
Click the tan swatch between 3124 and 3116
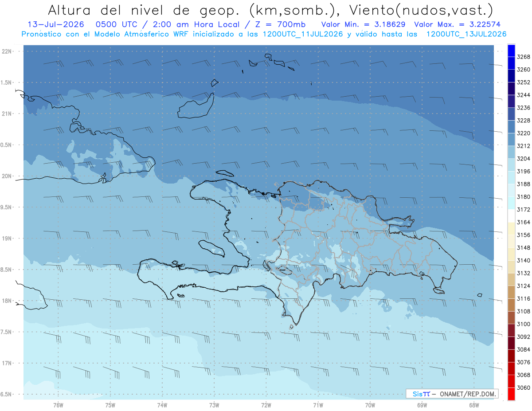tap(511, 292)
